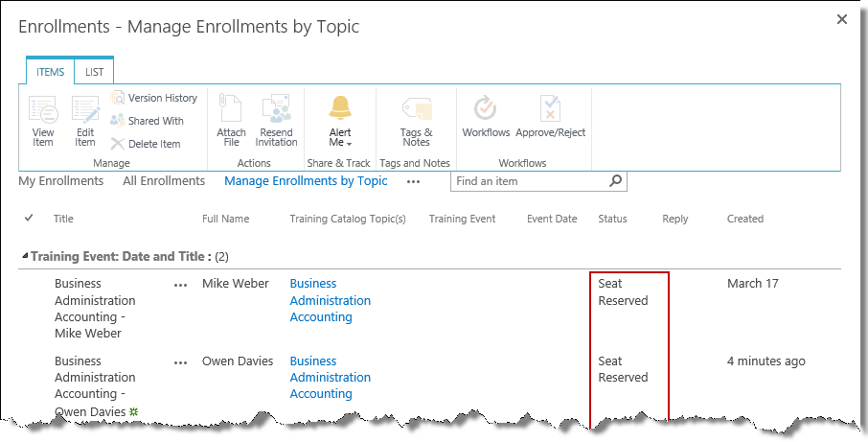Click the Status column header

[612, 219]
